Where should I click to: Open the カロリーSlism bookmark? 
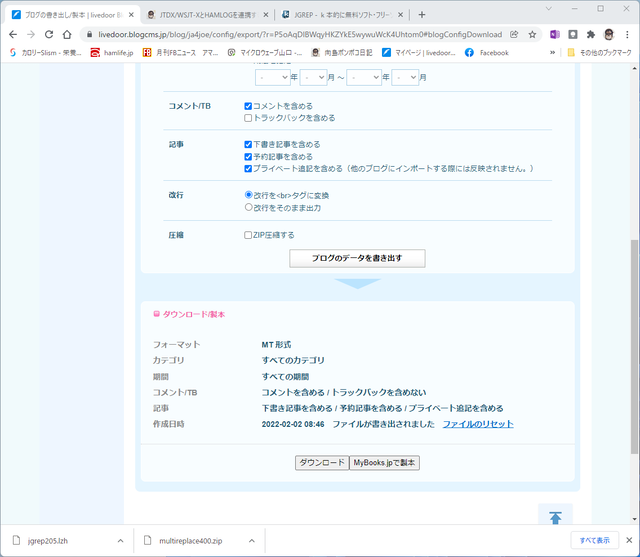[x=46, y=53]
